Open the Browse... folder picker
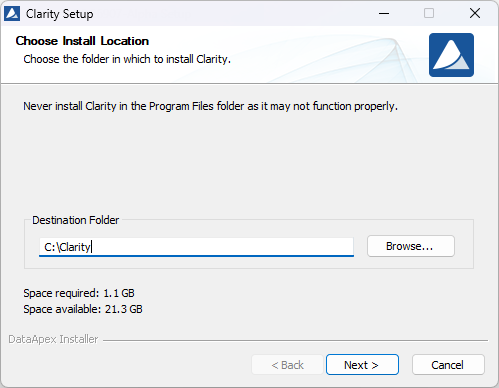Viewport: 499px width, 388px height. 411,246
